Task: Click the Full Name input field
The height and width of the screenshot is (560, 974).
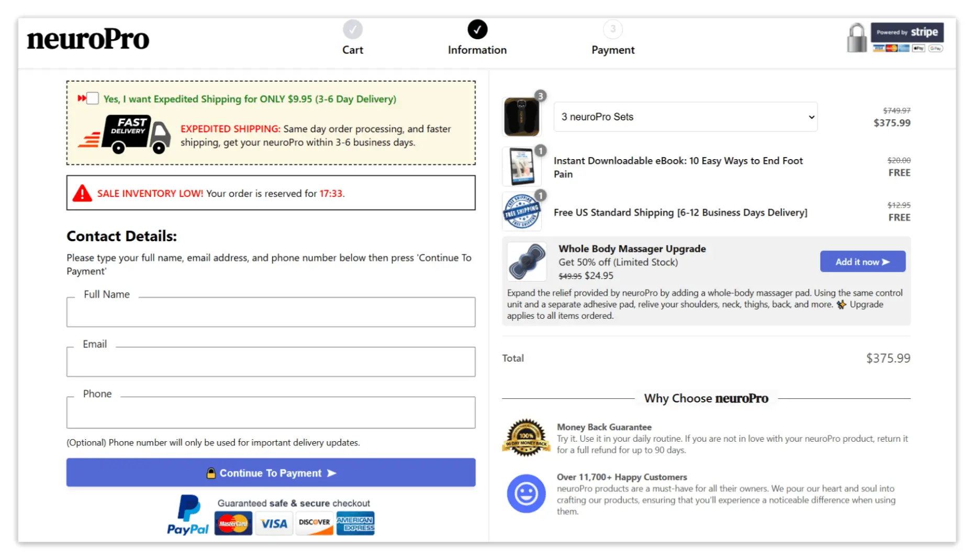Action: coord(271,312)
